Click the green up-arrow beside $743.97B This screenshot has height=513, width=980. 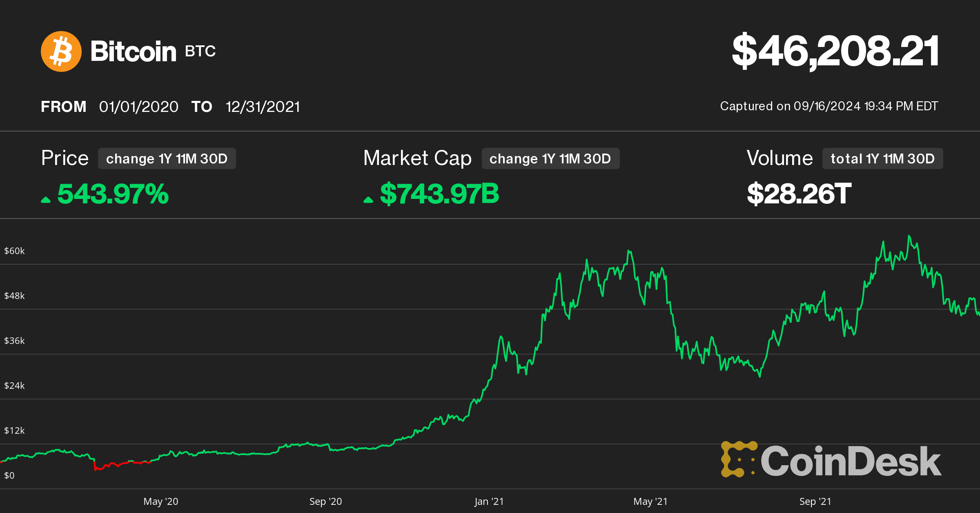click(368, 200)
